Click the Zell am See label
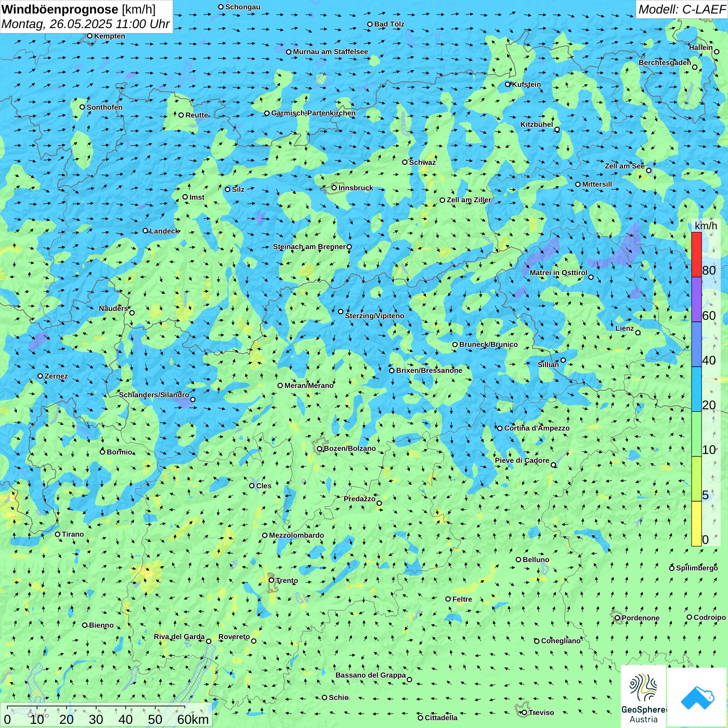 click(625, 166)
